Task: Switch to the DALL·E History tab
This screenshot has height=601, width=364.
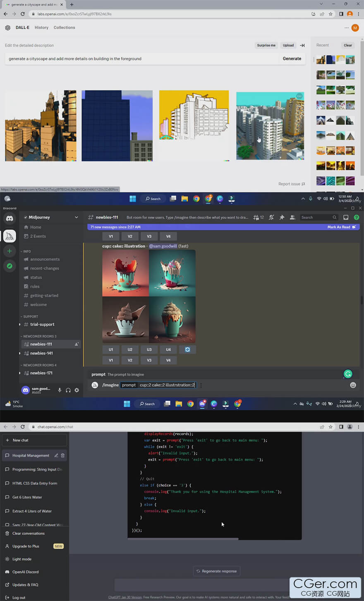Action: coord(41,28)
